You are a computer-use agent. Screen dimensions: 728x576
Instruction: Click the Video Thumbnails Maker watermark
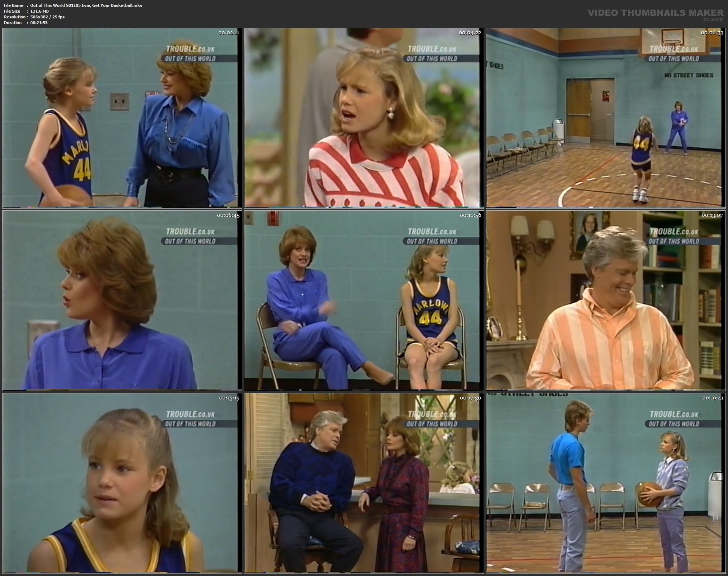point(655,13)
